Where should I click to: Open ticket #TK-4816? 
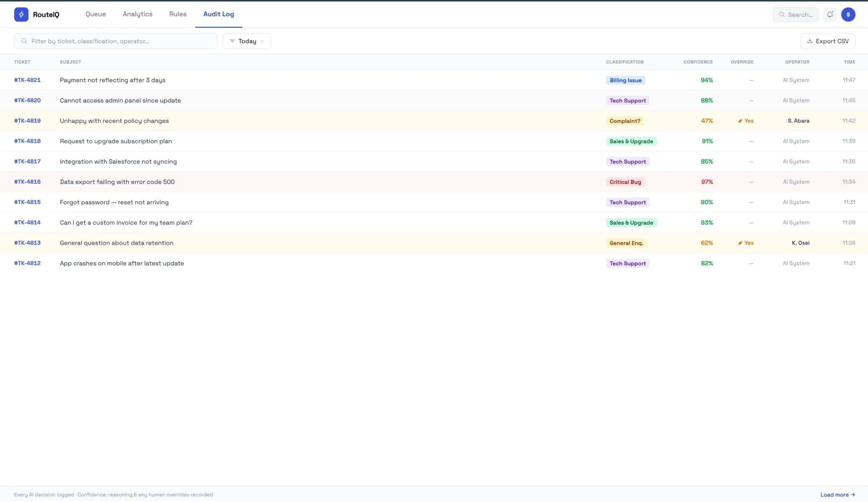coord(27,182)
